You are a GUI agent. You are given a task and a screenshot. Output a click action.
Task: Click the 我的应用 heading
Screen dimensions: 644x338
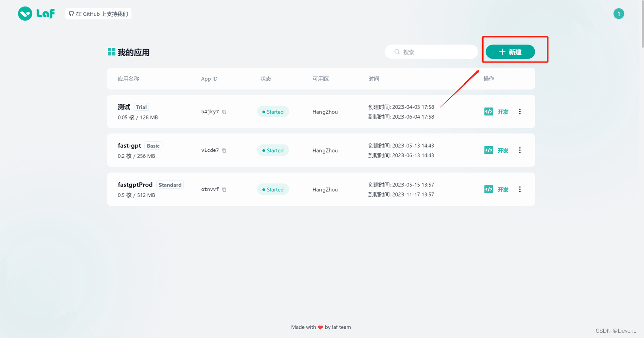click(x=134, y=52)
